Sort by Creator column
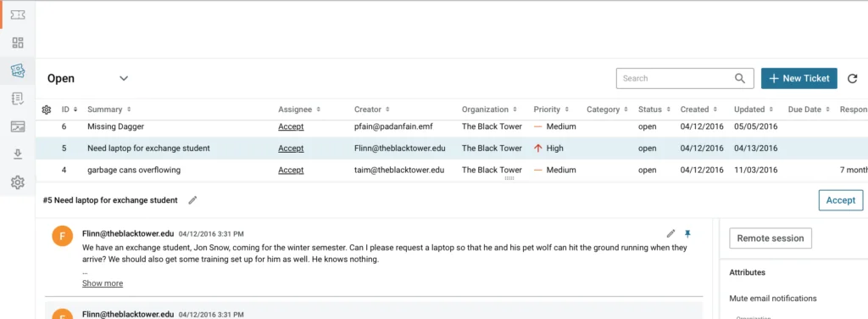868x319 pixels. [371, 109]
